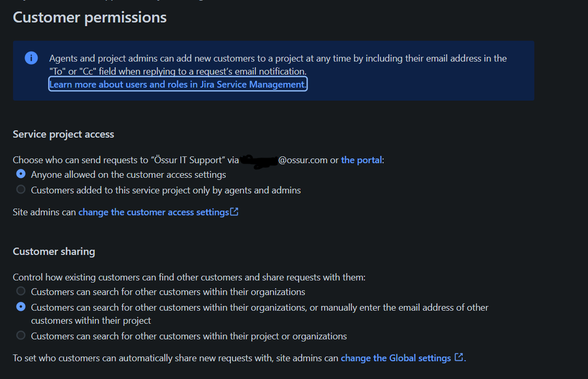Click 'change the customer access settings' link text
The width and height of the screenshot is (588, 379).
(x=154, y=212)
